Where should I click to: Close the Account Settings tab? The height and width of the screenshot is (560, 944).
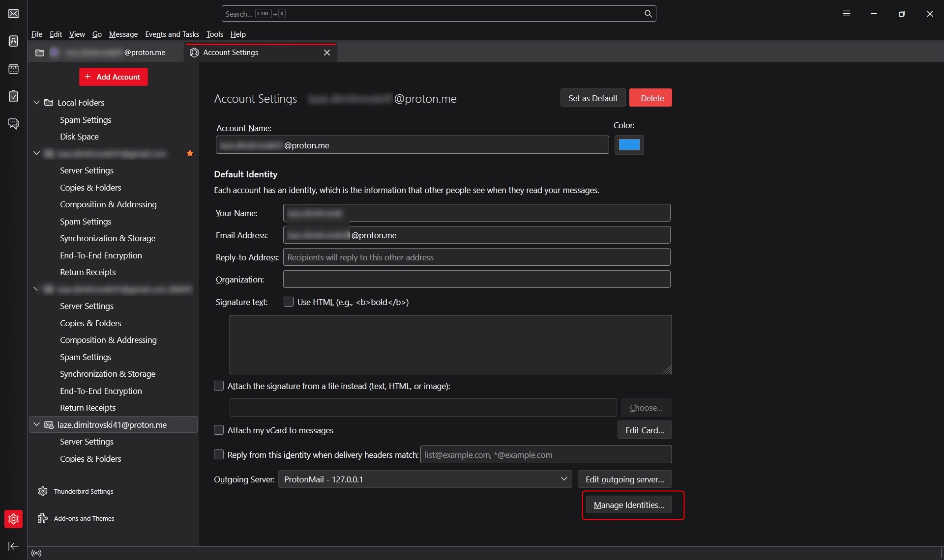click(x=327, y=53)
